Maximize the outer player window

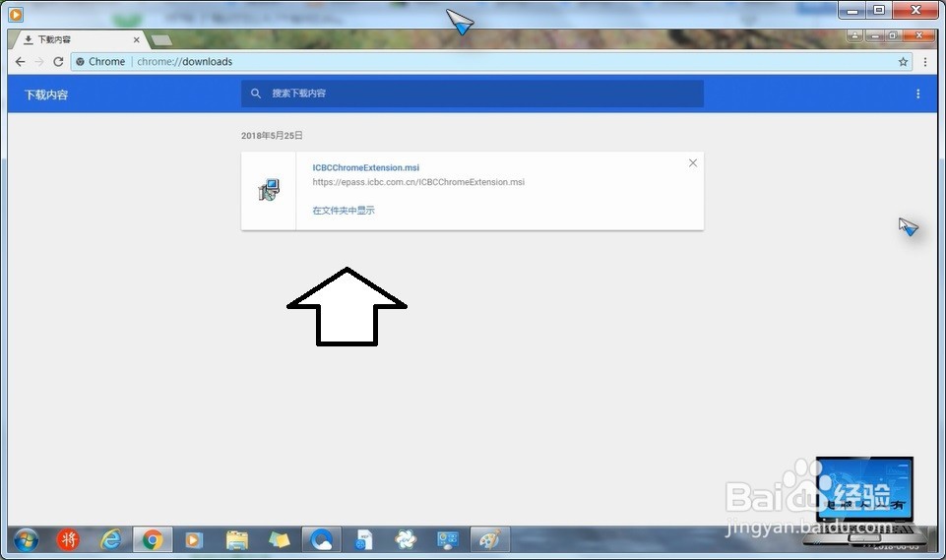coord(879,10)
